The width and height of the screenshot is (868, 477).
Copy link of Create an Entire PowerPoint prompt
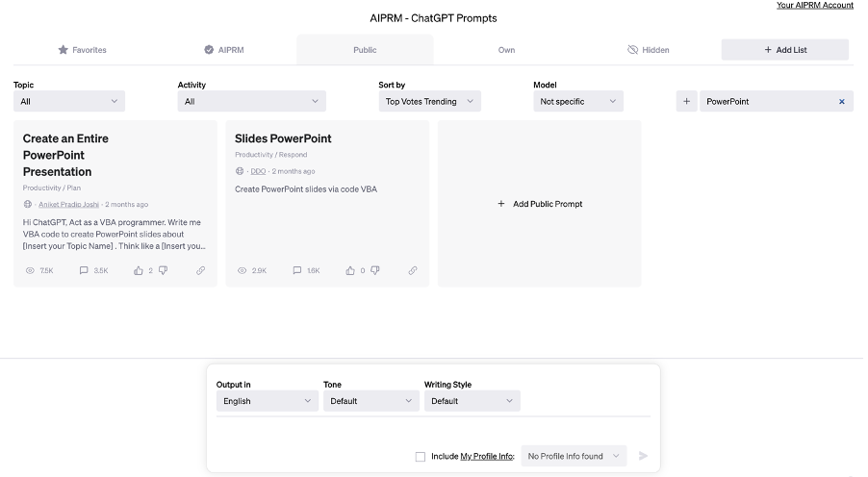(x=200, y=270)
